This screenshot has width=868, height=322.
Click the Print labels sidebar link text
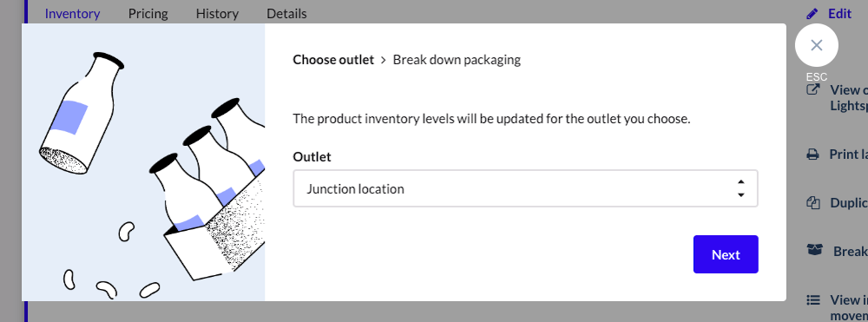pyautogui.click(x=848, y=154)
